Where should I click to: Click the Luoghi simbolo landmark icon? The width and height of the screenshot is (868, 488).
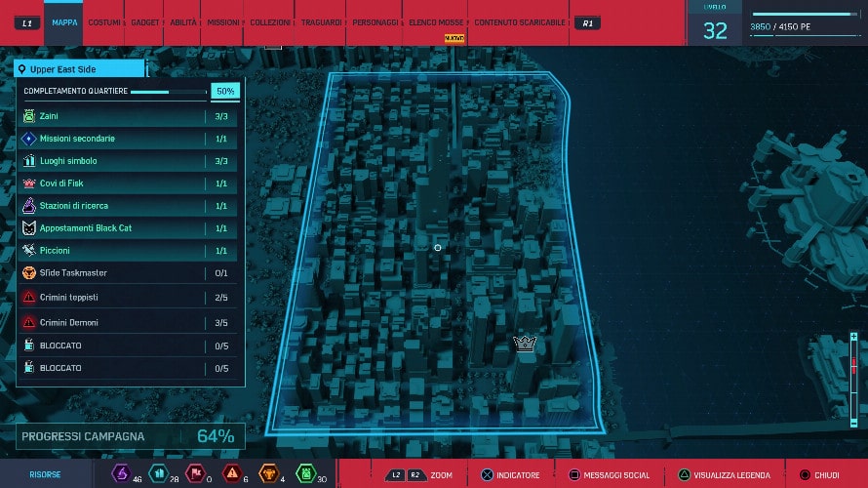point(29,161)
